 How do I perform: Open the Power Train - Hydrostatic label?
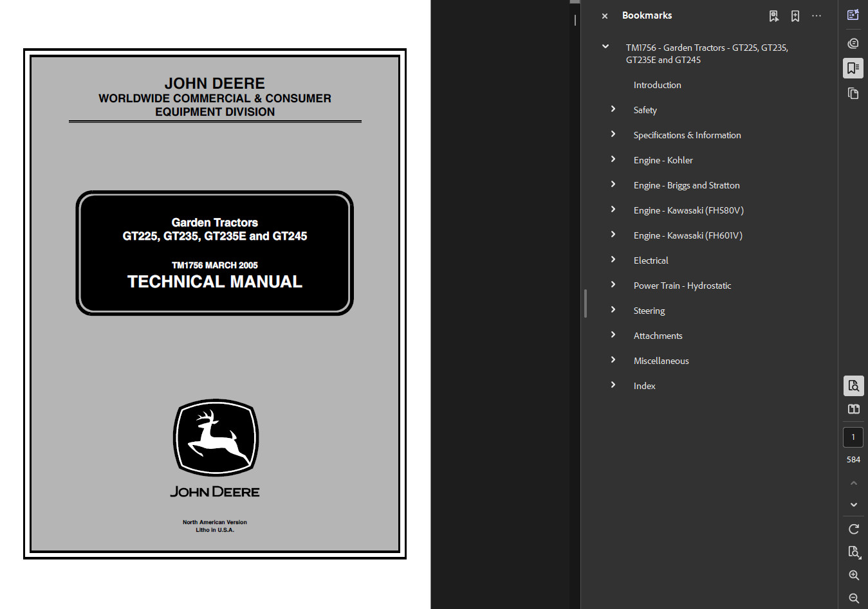pos(682,286)
